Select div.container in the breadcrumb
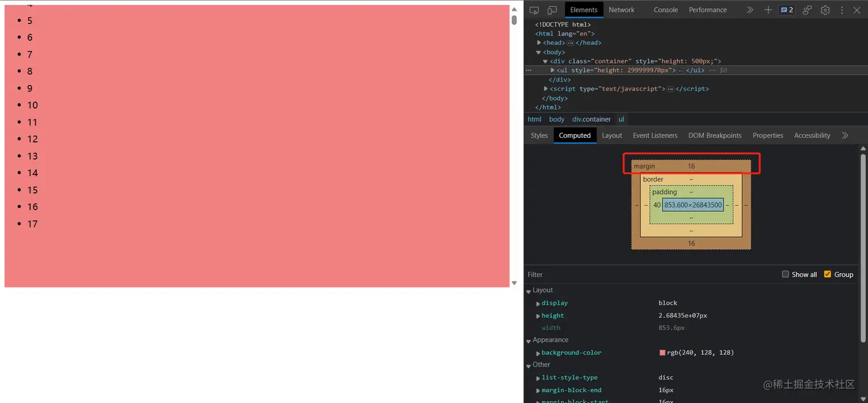The width and height of the screenshot is (868, 403). click(x=591, y=119)
